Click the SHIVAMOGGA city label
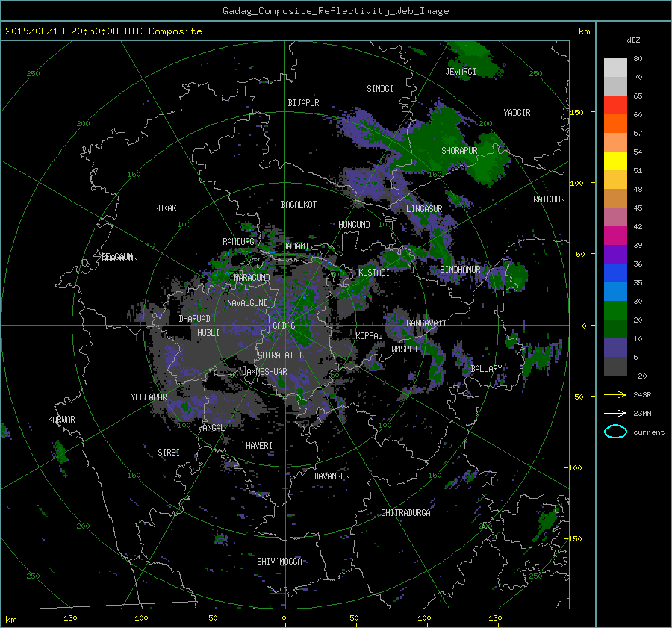Viewport: 672px width, 628px height. [x=279, y=561]
